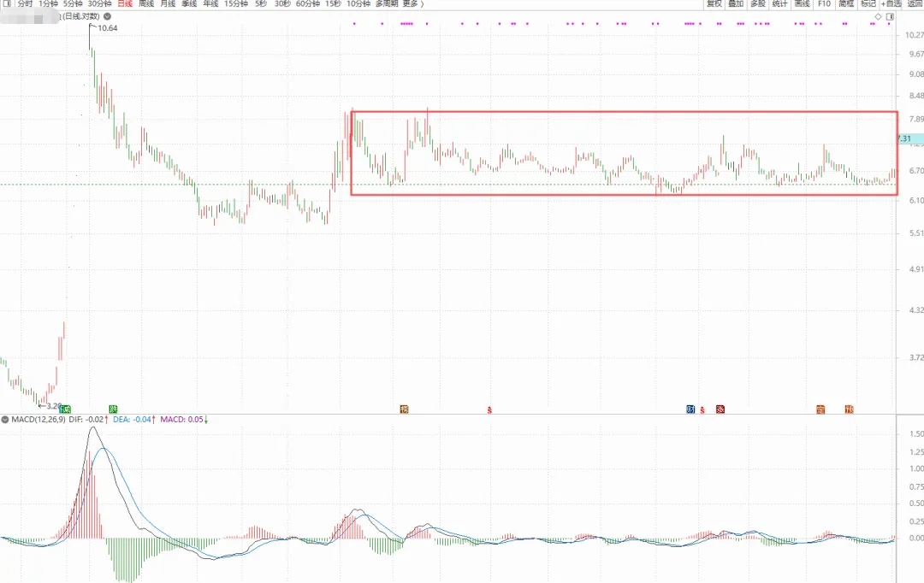Click the 10.27 price axis label
Viewport: 924px width, 583px height.
tap(914, 35)
